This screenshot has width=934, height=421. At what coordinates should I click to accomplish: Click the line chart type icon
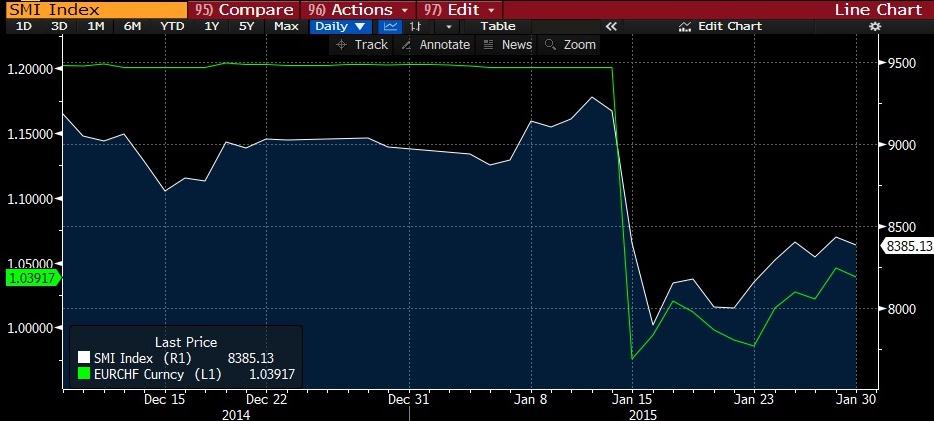point(390,26)
